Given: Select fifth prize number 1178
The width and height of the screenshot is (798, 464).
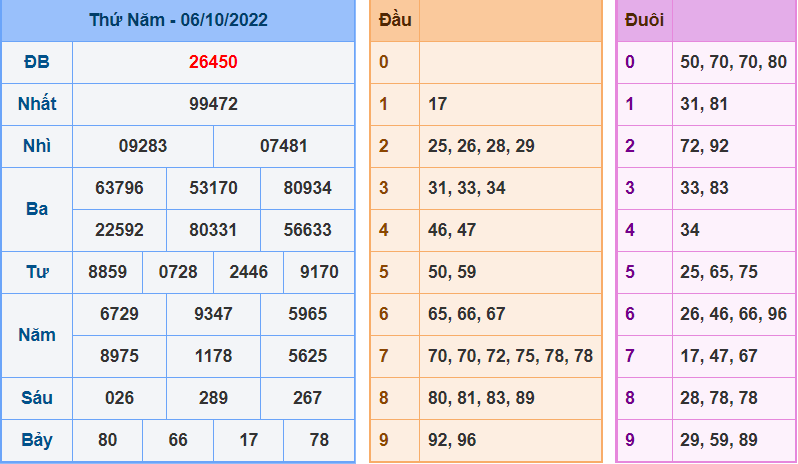Looking at the screenshot, I should point(213,356).
